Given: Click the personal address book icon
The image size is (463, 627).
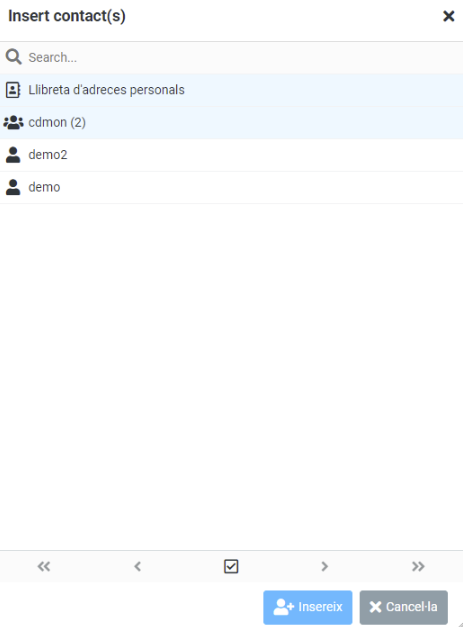Looking at the screenshot, I should 13,90.
